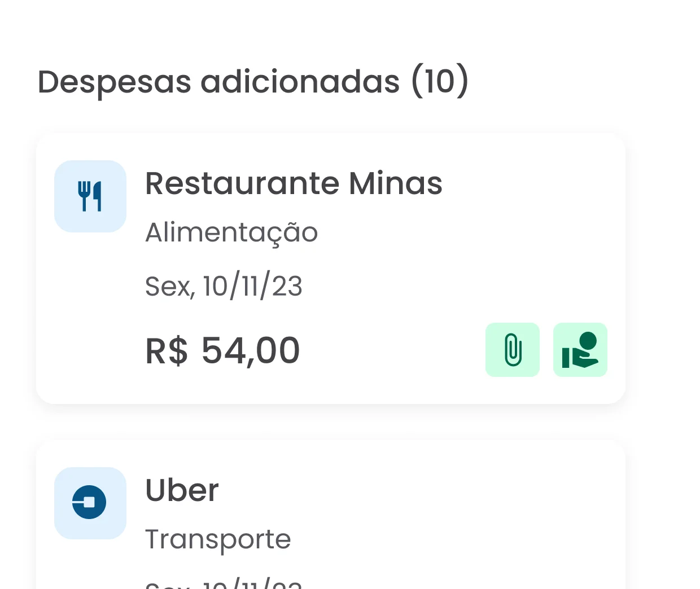The height and width of the screenshot is (589, 700).
Task: Click the word Minas in the restaurant title
Action: (395, 183)
